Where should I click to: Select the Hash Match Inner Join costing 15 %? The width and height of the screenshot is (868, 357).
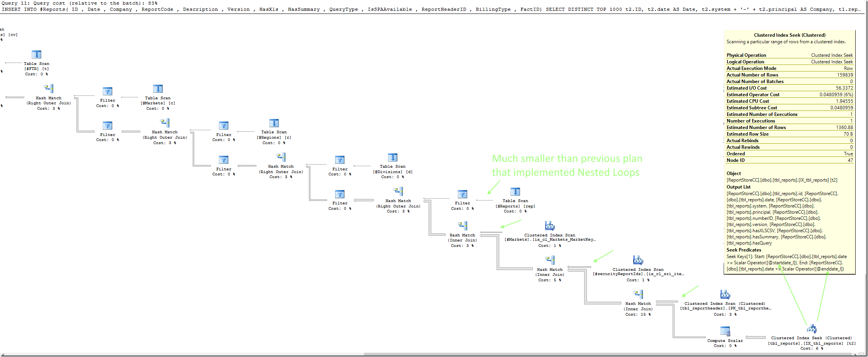[638, 294]
